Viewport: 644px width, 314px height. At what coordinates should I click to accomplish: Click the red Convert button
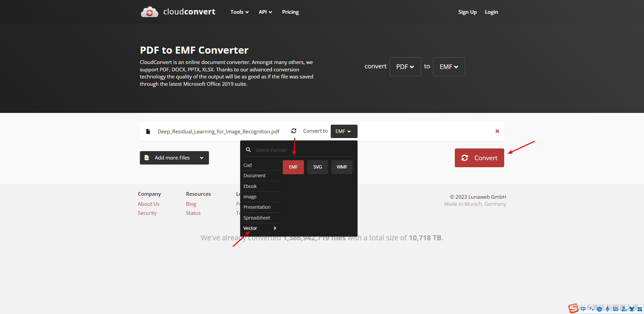[x=479, y=158]
